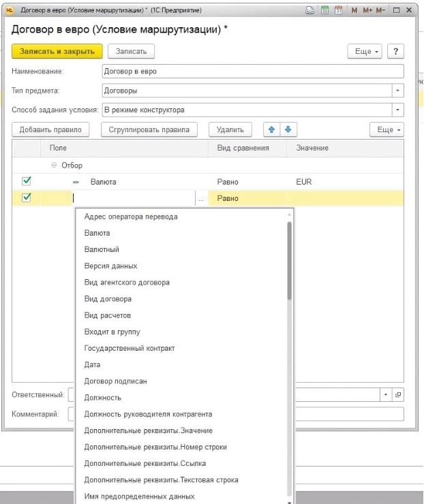Viewport: 424px width, 504px height.
Task: Select Адрес оператора перевода from list
Action: click(131, 217)
